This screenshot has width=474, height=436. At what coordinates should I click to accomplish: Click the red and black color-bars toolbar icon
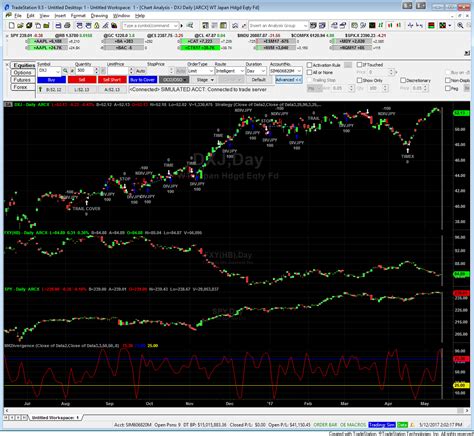[431, 25]
